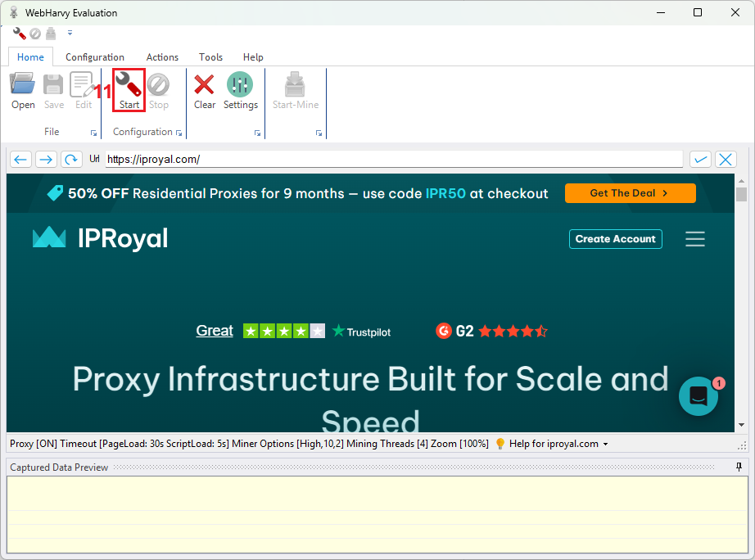Expand the Help for iproyal.com dropdown
The image size is (755, 560).
coord(605,445)
